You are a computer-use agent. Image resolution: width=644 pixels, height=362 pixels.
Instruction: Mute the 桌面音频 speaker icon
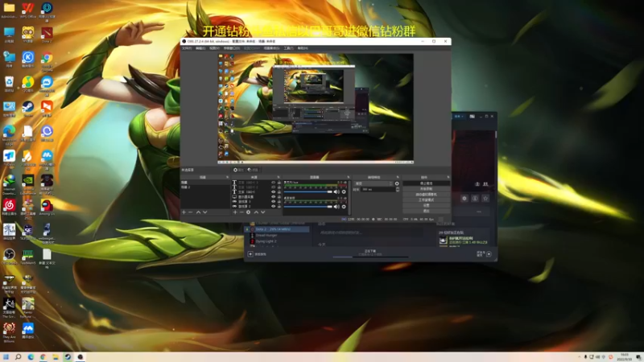[336, 207]
